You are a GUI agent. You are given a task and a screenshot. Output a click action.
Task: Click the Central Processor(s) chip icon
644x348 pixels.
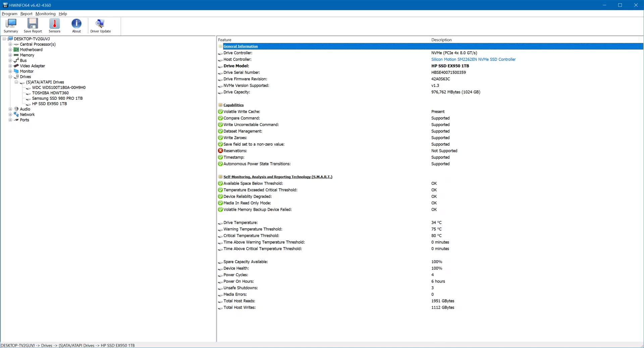pos(16,44)
